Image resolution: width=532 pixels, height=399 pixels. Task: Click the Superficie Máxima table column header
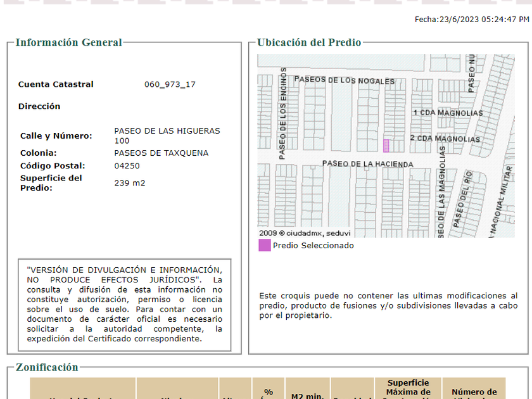[408, 388]
